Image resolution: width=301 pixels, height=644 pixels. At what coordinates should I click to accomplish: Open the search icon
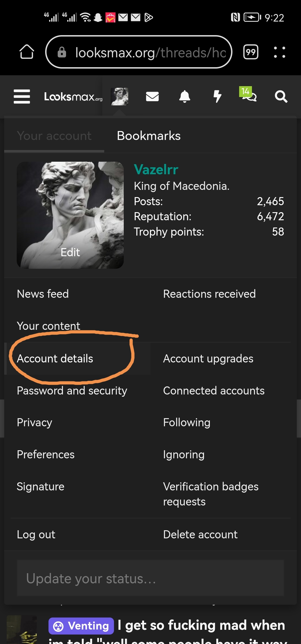click(x=281, y=97)
